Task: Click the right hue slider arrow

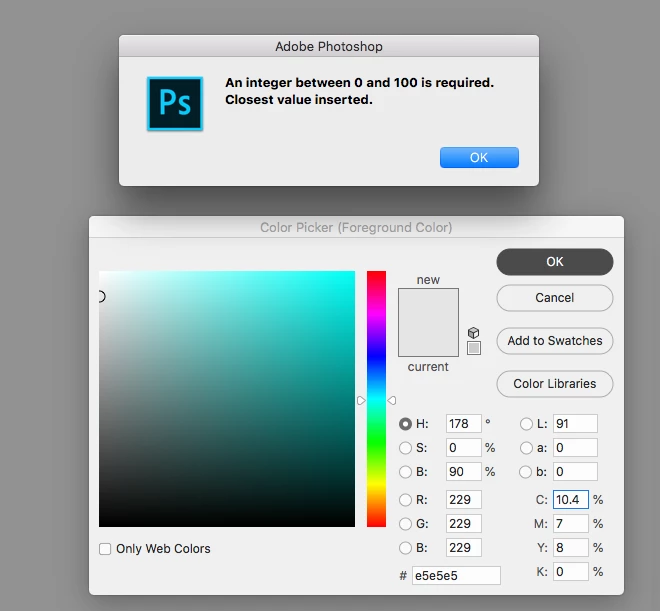Action: (x=392, y=401)
